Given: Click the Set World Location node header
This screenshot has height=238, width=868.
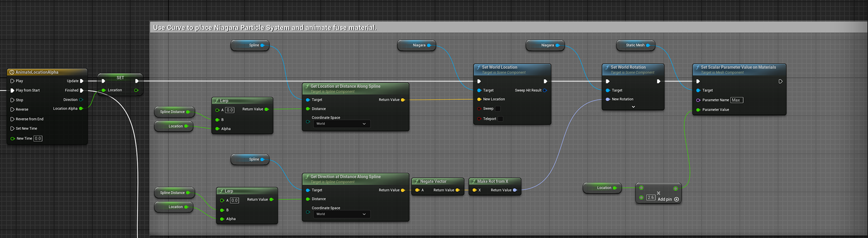Looking at the screenshot, I should point(512,69).
